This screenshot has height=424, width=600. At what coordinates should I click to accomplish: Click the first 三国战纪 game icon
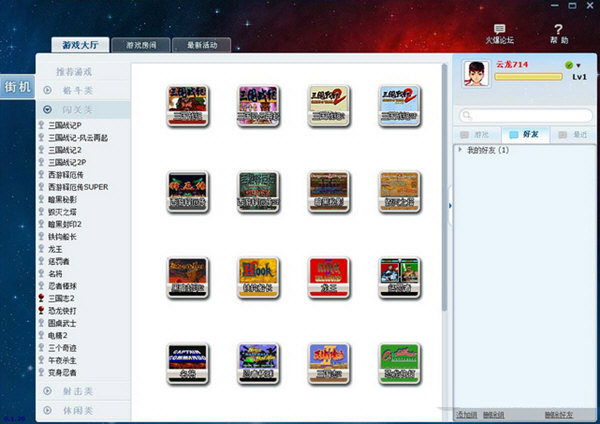point(188,102)
